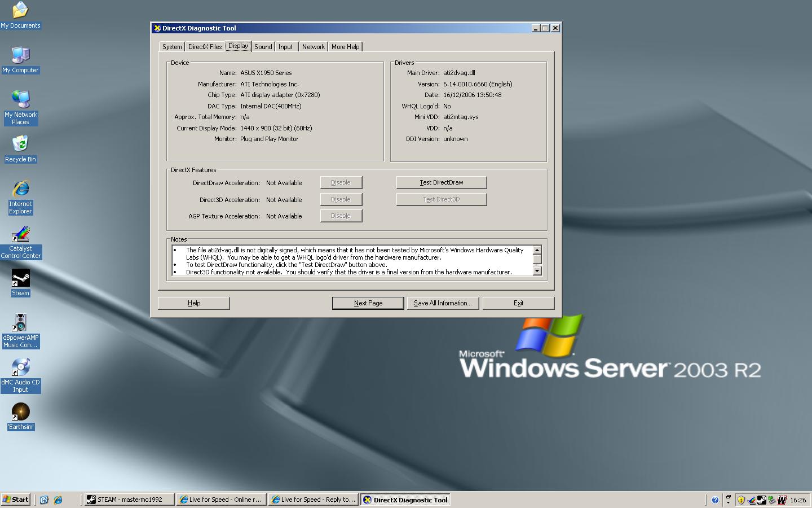Screen dimensions: 812x508
Task: Click the manufacturer 'ATI Technologies Inc.' value
Action: 270,84
